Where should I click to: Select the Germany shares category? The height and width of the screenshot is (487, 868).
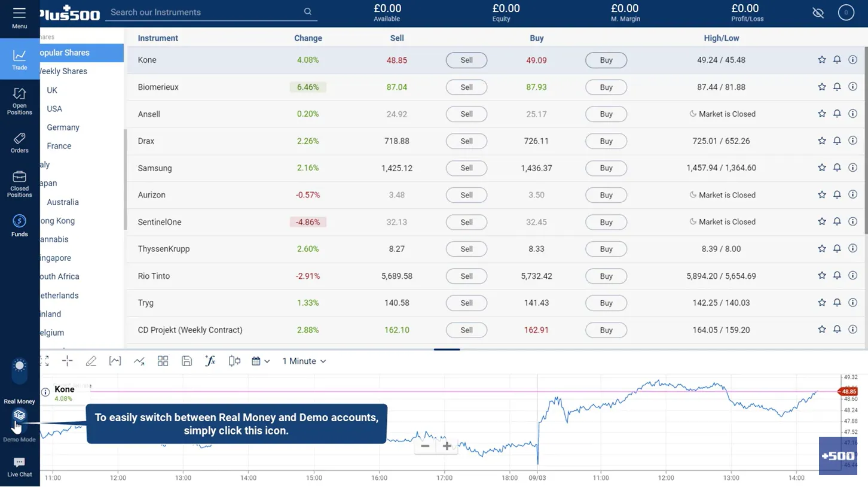point(63,127)
